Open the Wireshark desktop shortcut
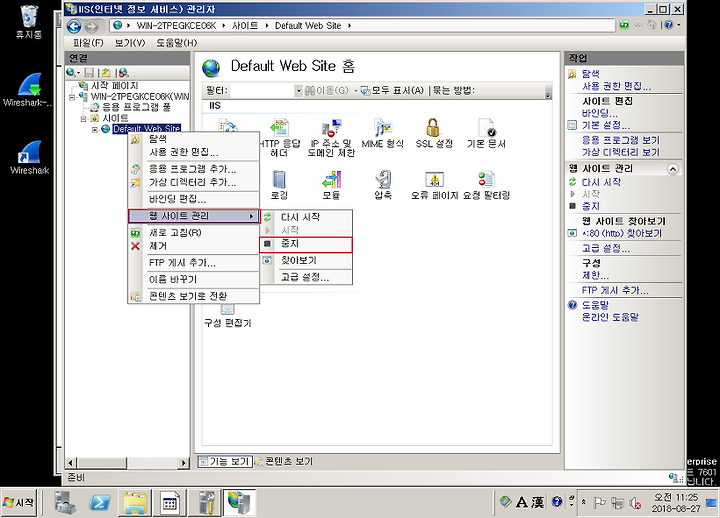Image resolution: width=720 pixels, height=518 pixels. coord(29,157)
